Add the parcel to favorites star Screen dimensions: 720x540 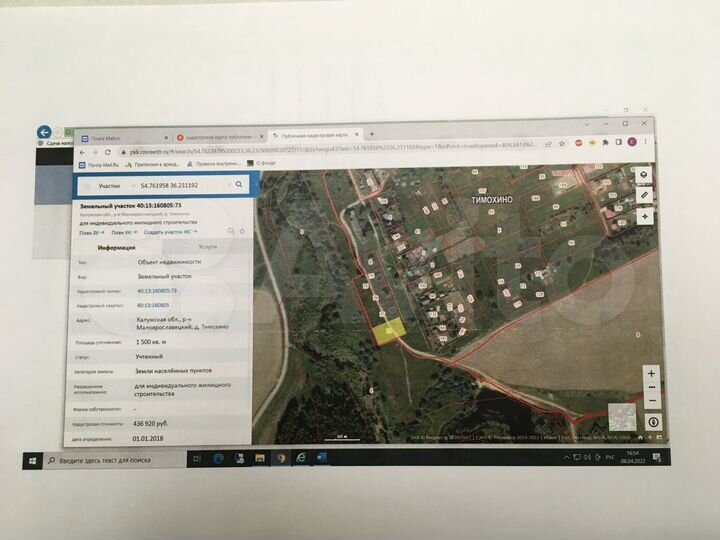tap(241, 231)
